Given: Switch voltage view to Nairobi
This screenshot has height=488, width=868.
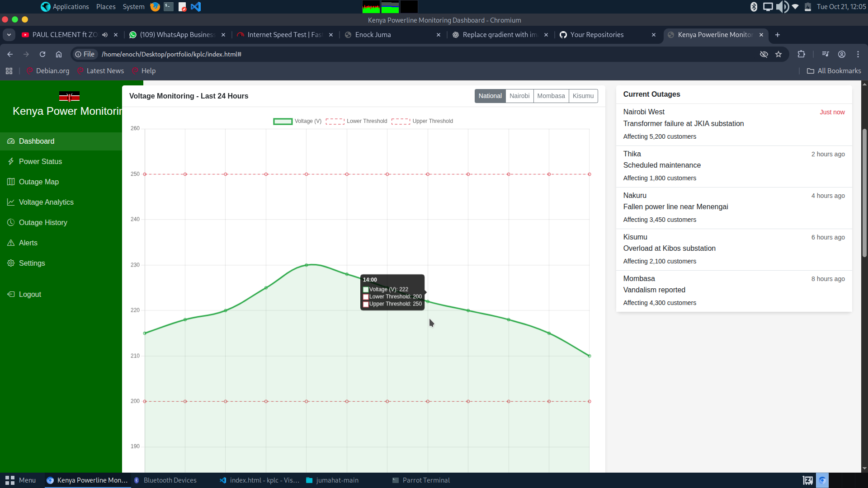Looking at the screenshot, I should point(519,96).
